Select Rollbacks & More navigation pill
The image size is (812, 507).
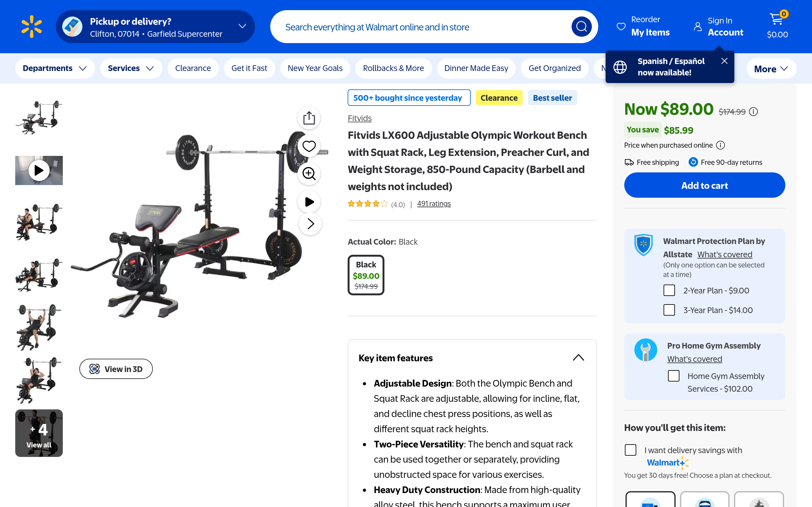pyautogui.click(x=393, y=68)
